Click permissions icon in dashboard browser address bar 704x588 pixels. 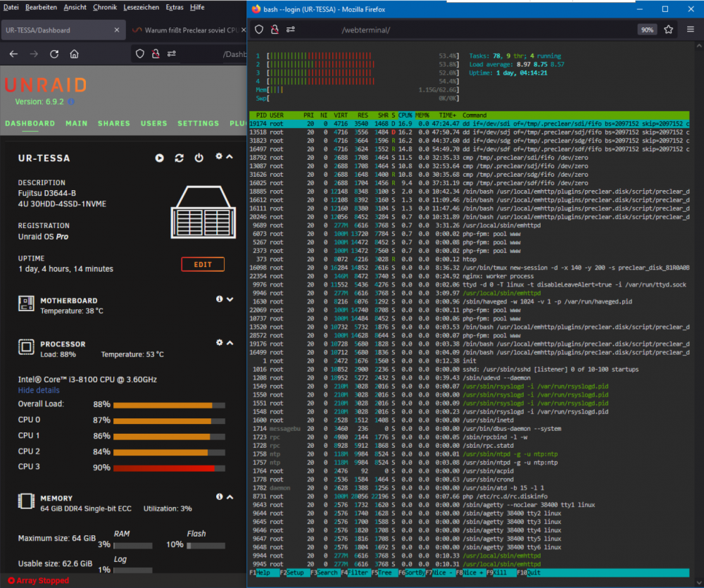(172, 54)
